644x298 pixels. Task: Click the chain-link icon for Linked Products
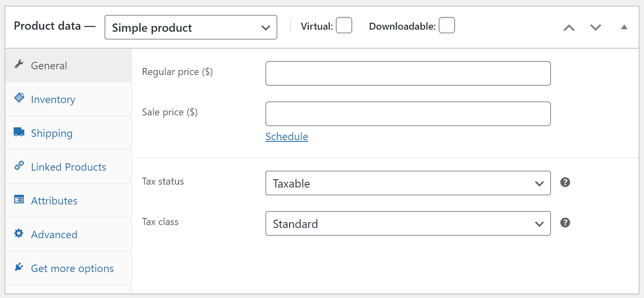tap(18, 165)
